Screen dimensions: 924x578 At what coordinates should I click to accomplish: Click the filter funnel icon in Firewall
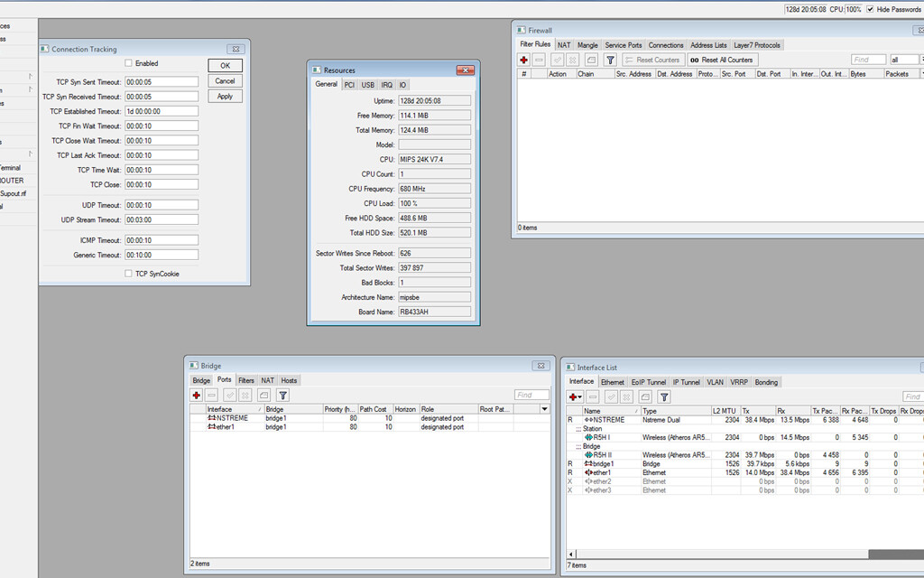[610, 60]
